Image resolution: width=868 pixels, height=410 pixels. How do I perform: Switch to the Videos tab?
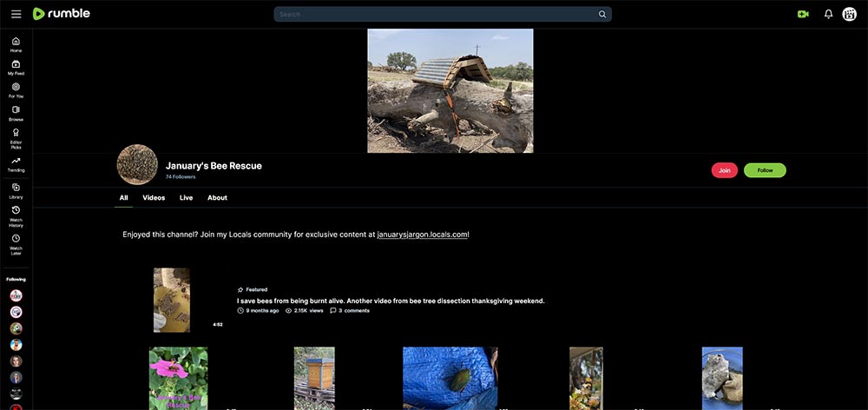coord(154,198)
